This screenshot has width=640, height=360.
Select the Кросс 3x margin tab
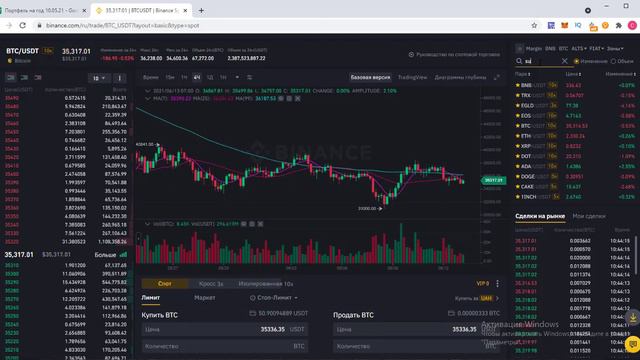tap(211, 284)
